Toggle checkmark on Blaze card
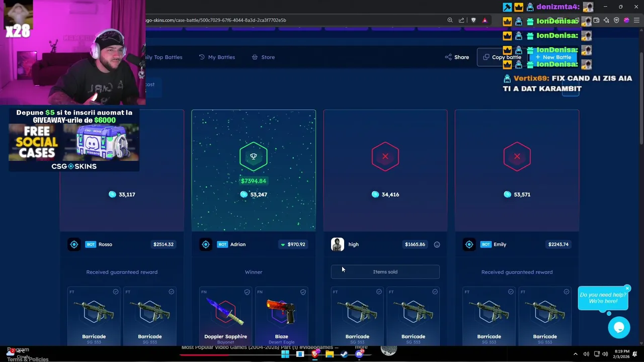 click(x=303, y=292)
